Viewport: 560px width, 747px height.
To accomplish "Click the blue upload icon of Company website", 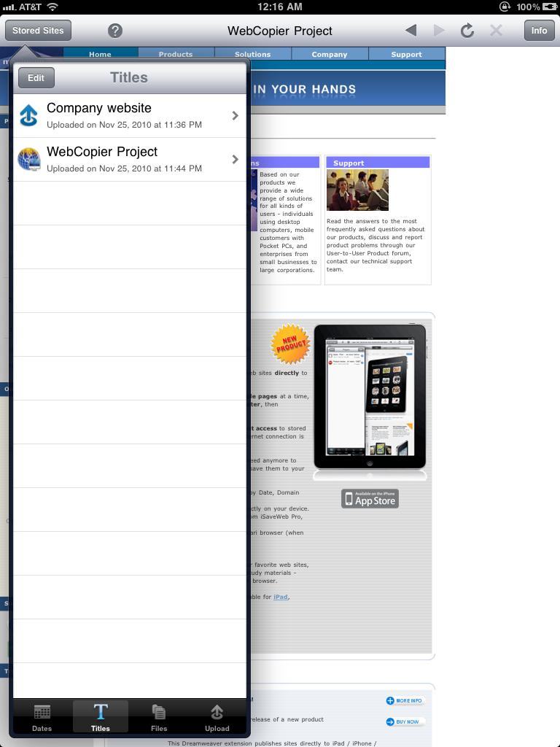I will 28,116.
